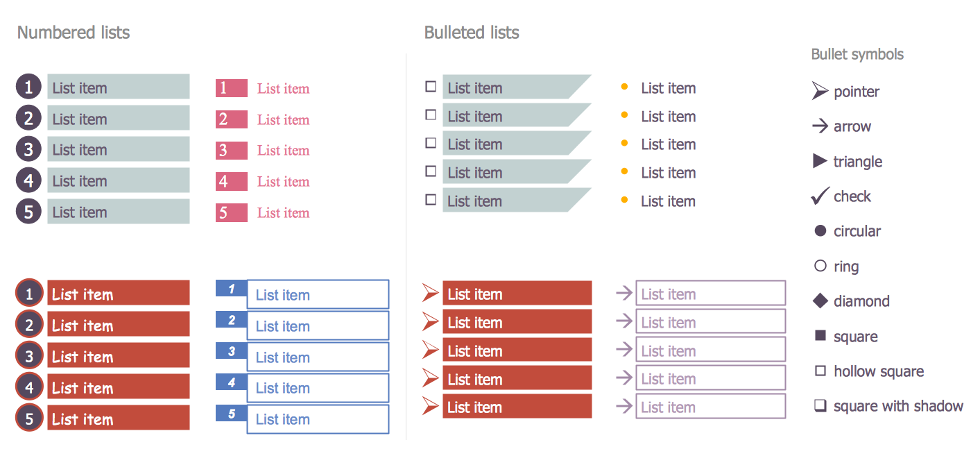Click the blue-outlined list item numbered 2
Screen dimensions: 980x456
(x=318, y=326)
